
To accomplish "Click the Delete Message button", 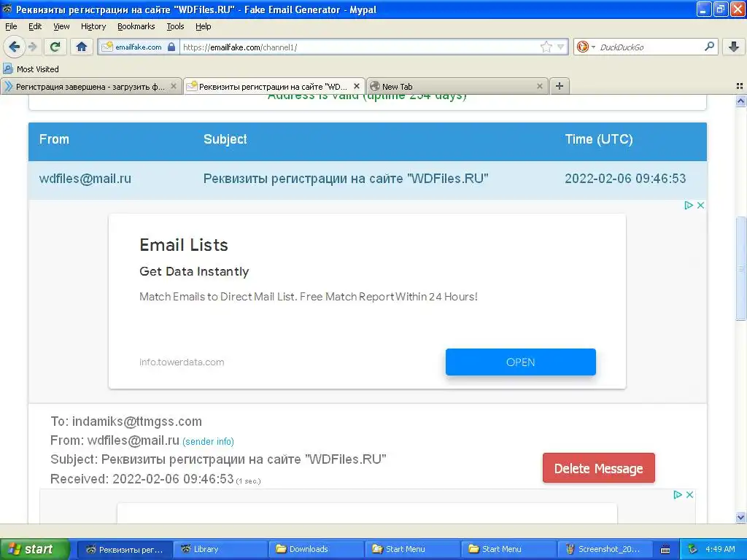I will coord(598,468).
